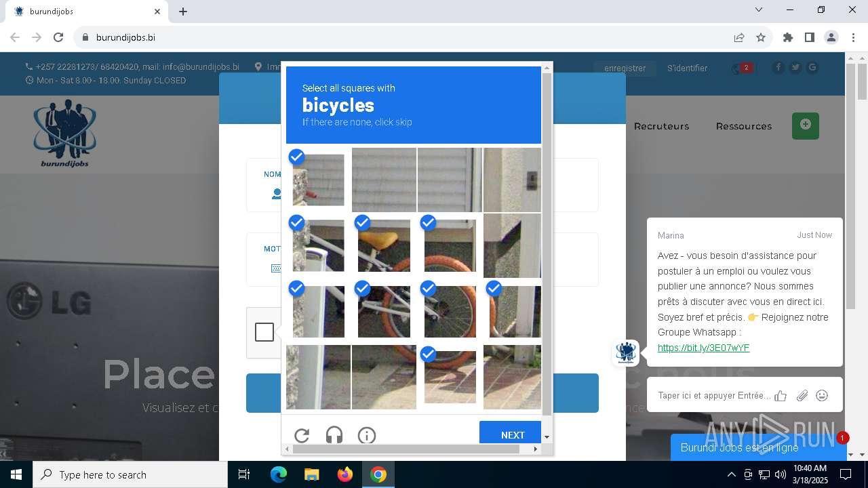Open the volume control in tray

781,474
